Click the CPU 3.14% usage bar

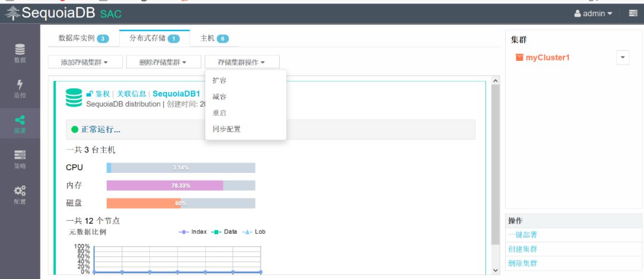181,168
